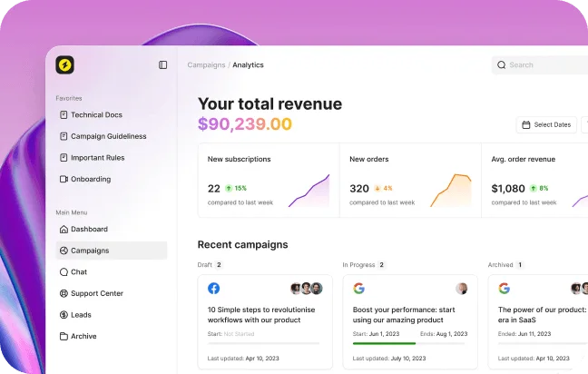Click the search magnifier icon
This screenshot has width=588, height=374.
pyautogui.click(x=502, y=64)
